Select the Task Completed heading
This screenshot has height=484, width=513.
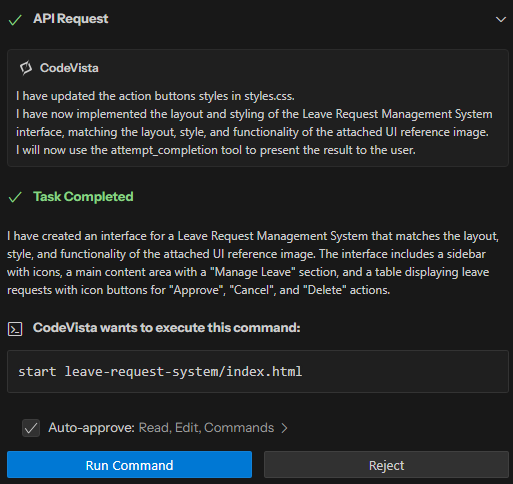coord(83,197)
